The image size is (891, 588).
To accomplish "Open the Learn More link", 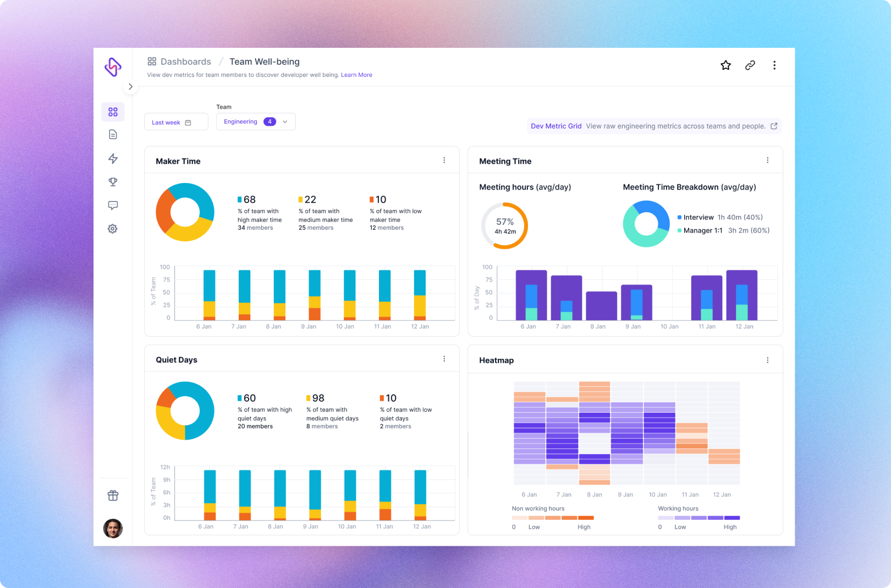I will 356,75.
